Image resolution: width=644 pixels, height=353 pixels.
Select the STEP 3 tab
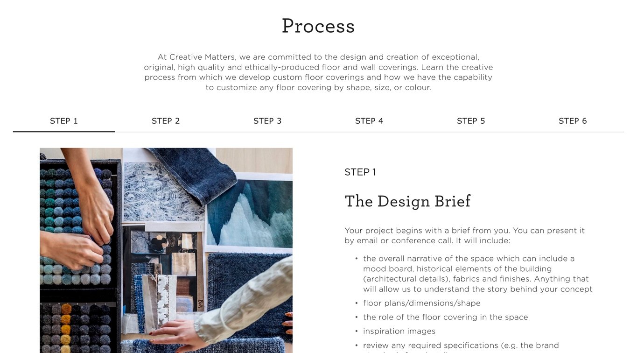(267, 121)
